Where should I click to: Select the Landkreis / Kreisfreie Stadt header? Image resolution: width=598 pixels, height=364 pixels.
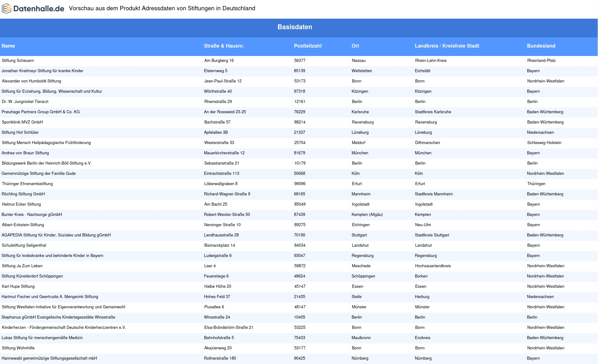point(447,46)
